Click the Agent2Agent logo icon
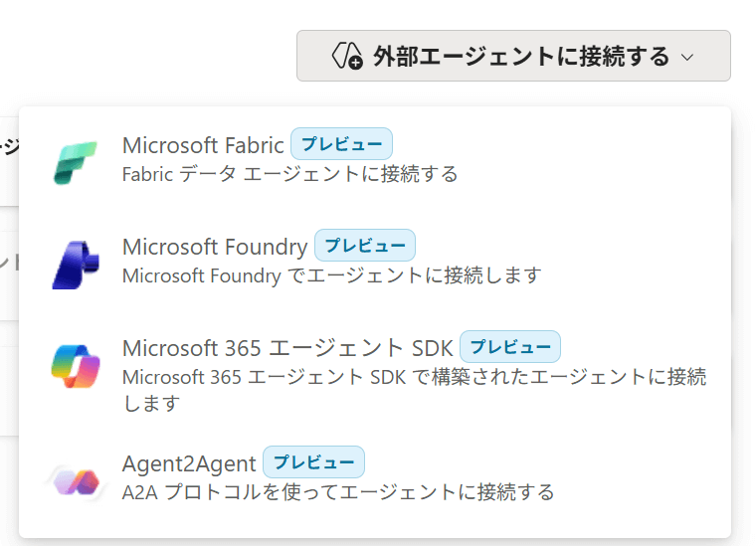The image size is (756, 546). pyautogui.click(x=76, y=481)
